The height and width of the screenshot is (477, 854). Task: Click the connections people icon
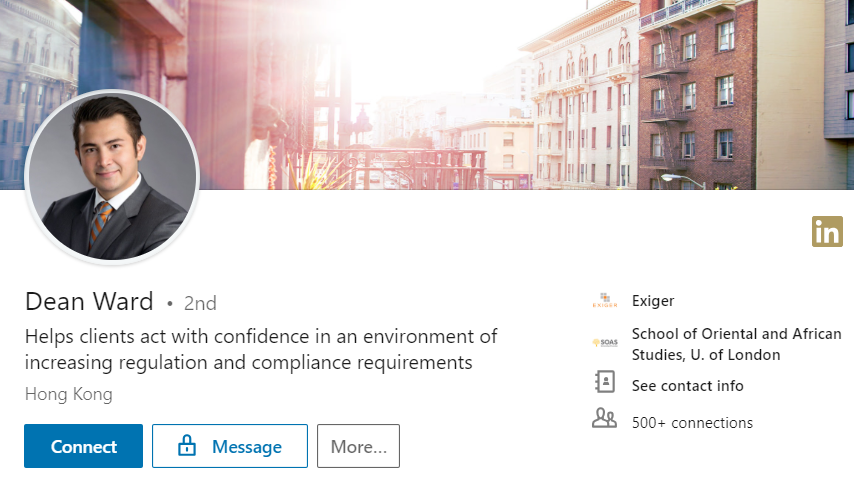click(604, 418)
